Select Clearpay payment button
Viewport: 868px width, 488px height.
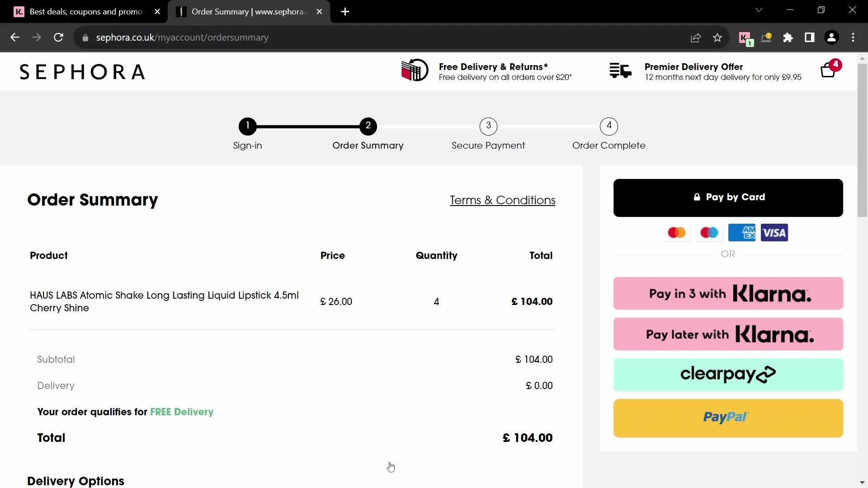pos(728,374)
